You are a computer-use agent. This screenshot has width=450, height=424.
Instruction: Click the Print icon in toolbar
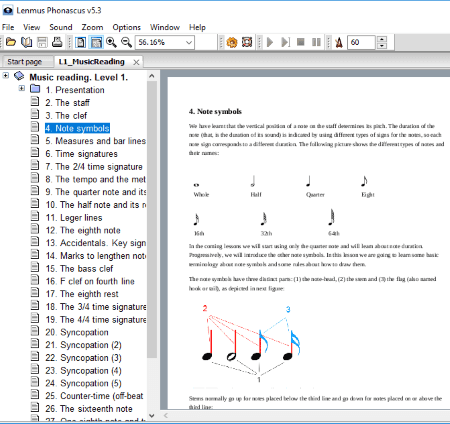57,42
